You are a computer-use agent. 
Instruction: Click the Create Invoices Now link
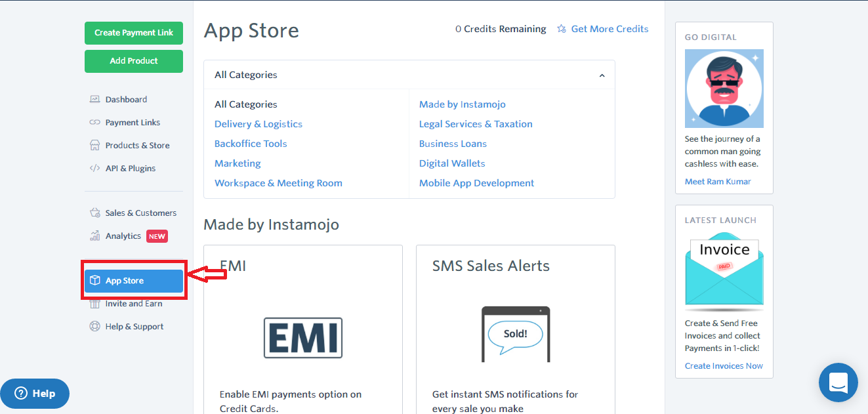tap(724, 366)
